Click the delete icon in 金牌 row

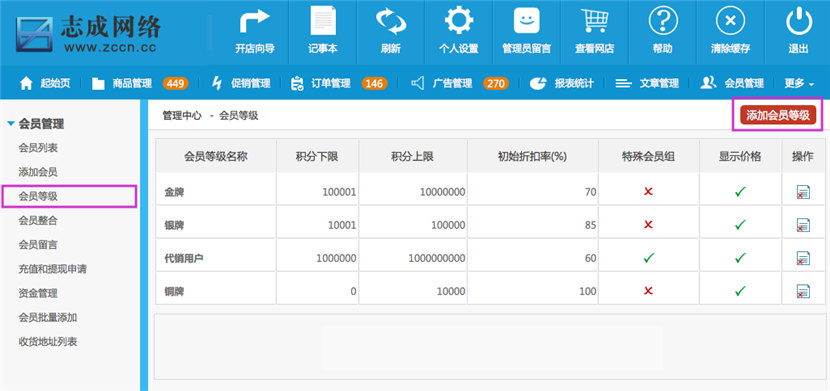click(803, 192)
